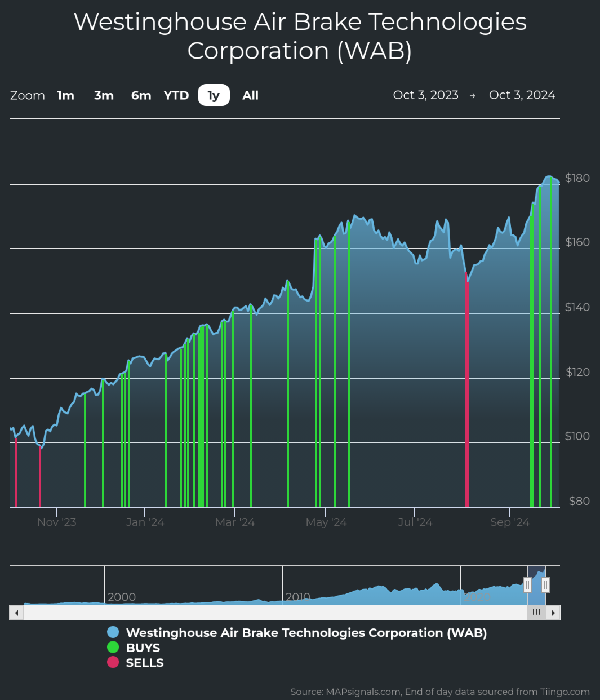Toggle the SELLS series in legend
Viewport: 600px width, 700px height.
point(135,663)
